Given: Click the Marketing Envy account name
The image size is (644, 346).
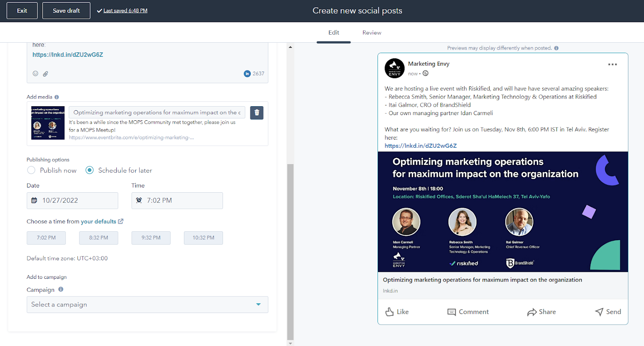Looking at the screenshot, I should tap(429, 64).
